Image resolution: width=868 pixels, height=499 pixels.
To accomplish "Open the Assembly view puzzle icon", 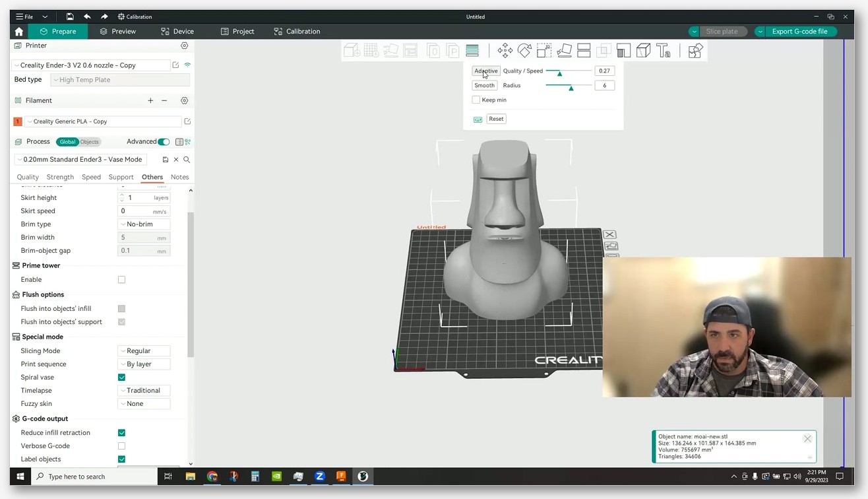I will pos(695,50).
